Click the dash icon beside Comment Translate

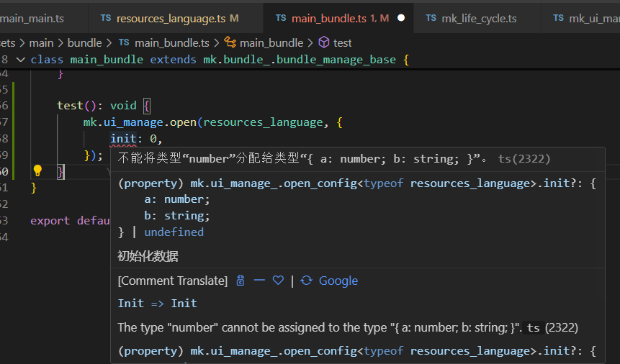coord(259,281)
